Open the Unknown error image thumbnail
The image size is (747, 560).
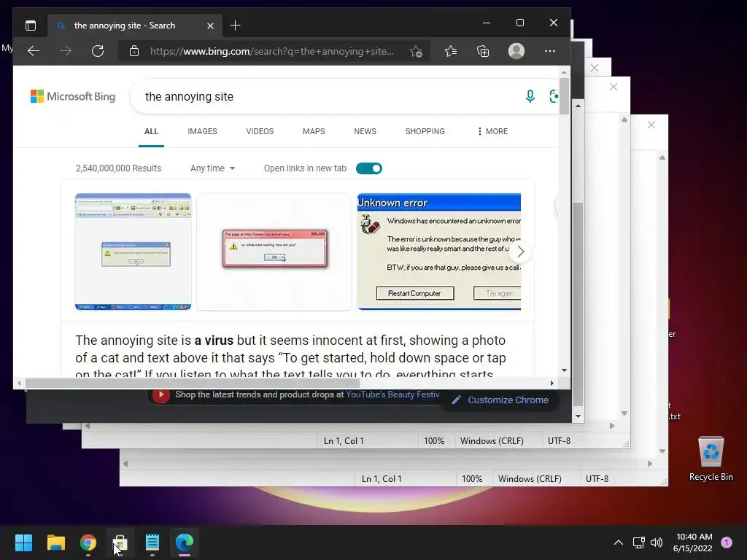[438, 252]
